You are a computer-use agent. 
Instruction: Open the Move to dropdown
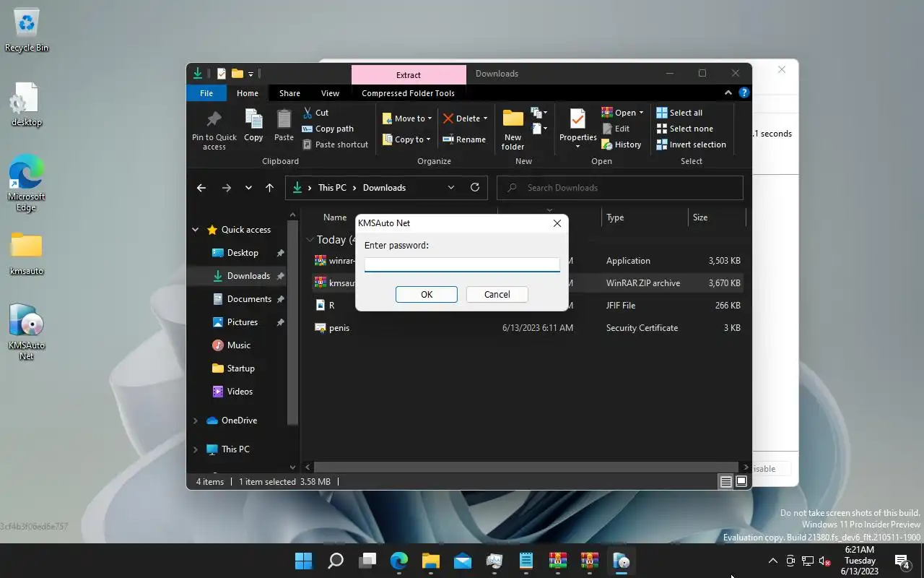(x=407, y=118)
